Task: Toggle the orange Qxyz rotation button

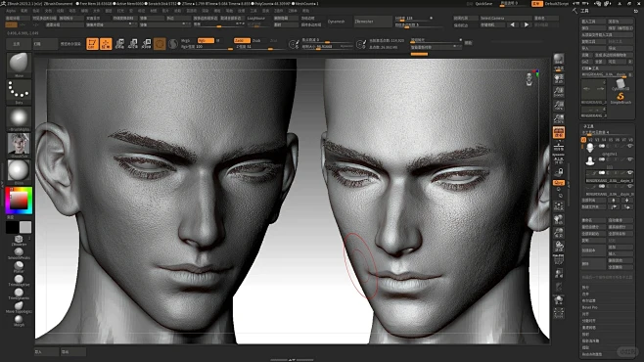Action: [x=559, y=183]
